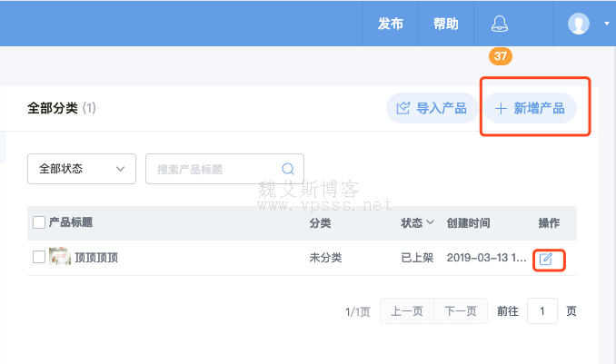Click the magnifier search icon
The image size is (616, 364).
coord(288,169)
